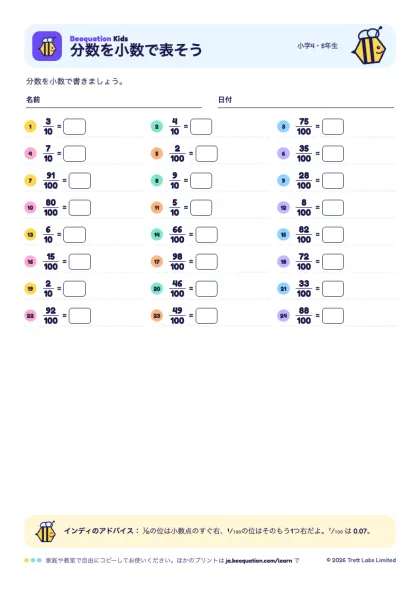
Task: Click the green number 2 circle badge
Action: coord(157,126)
